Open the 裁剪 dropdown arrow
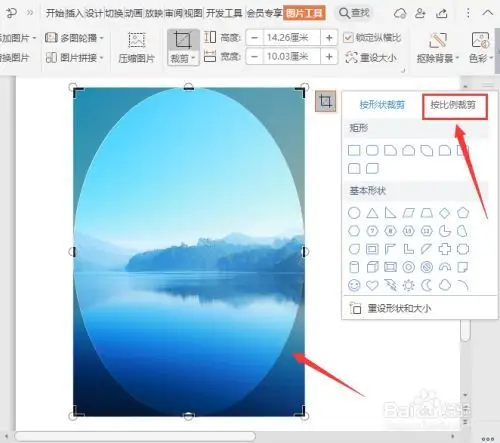The image size is (500, 443). 193,59
